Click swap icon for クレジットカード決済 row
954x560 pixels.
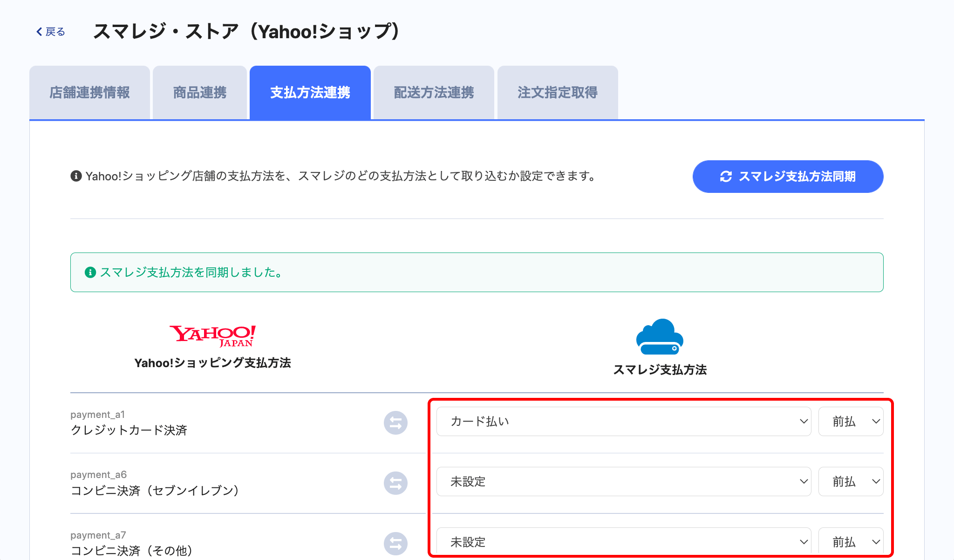pos(395,423)
